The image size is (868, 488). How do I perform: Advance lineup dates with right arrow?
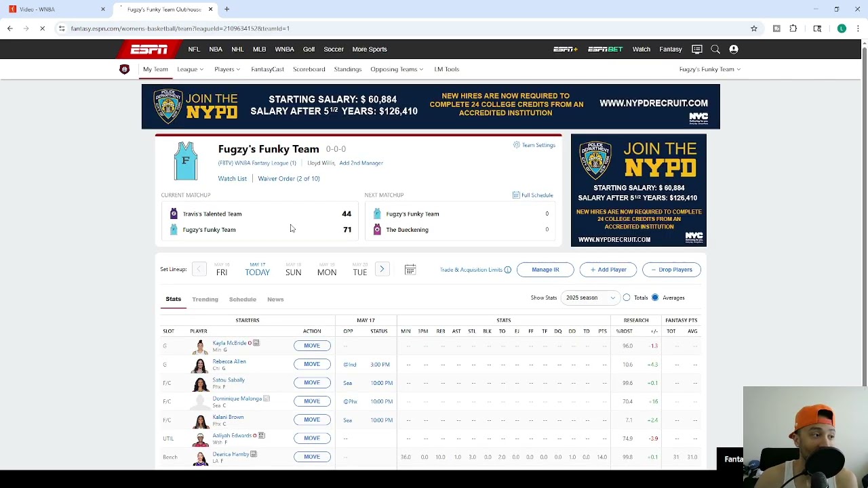point(382,270)
